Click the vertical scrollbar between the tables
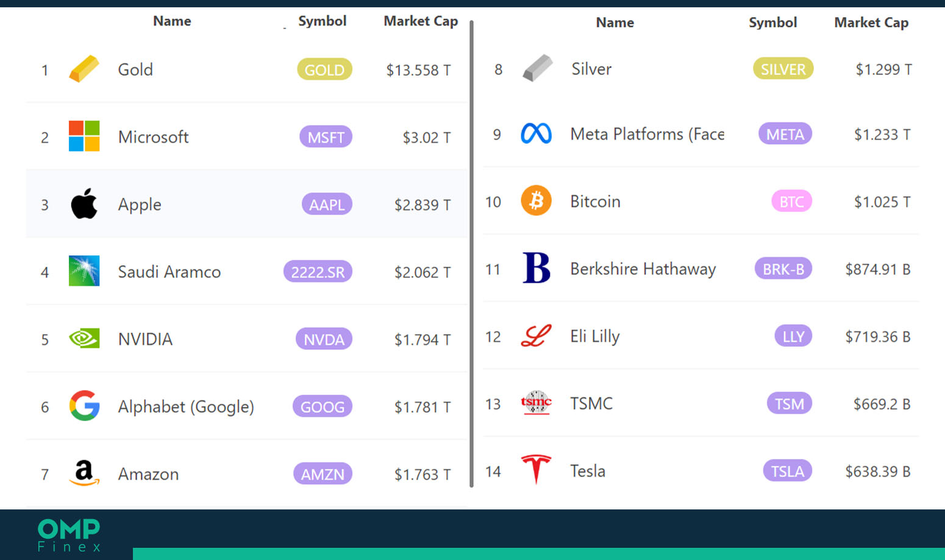The height and width of the screenshot is (560, 945). tap(471, 253)
